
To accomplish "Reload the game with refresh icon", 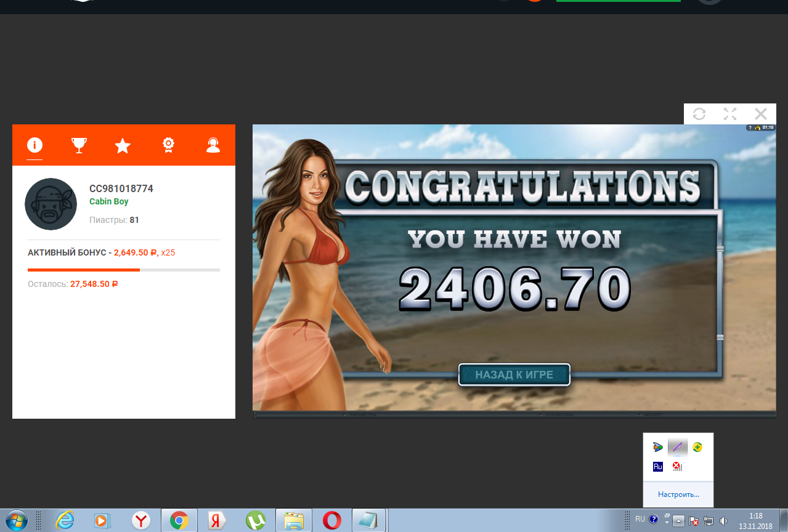I will [699, 114].
